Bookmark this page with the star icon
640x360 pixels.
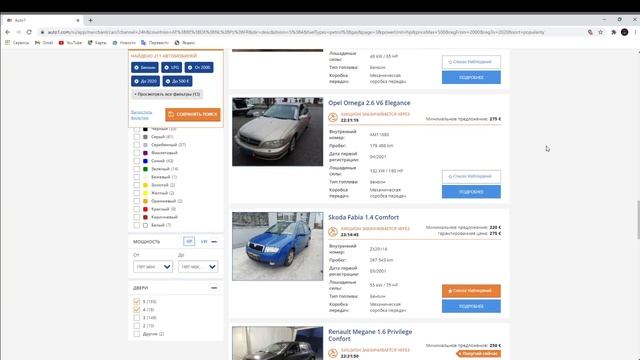[600, 32]
